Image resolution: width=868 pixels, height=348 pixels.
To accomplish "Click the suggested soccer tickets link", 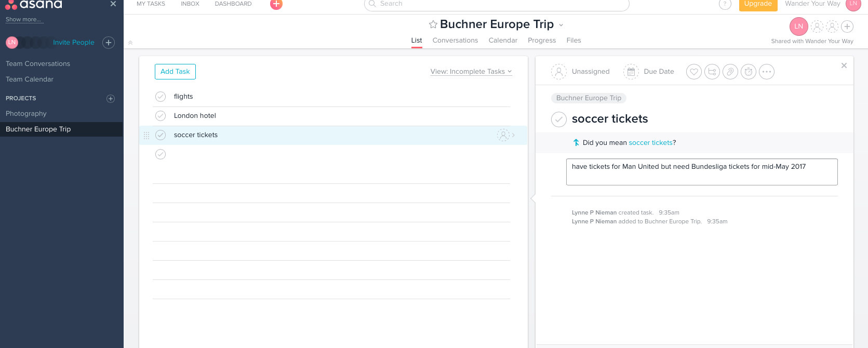I will (x=650, y=143).
